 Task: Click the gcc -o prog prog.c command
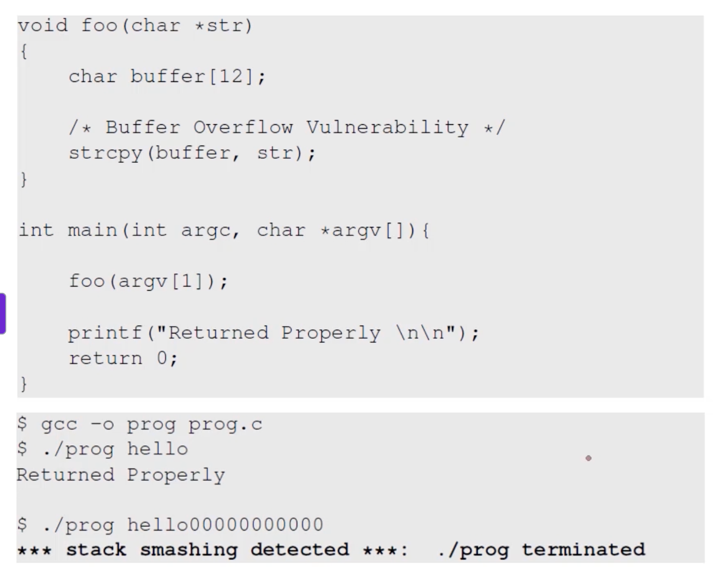(140, 424)
